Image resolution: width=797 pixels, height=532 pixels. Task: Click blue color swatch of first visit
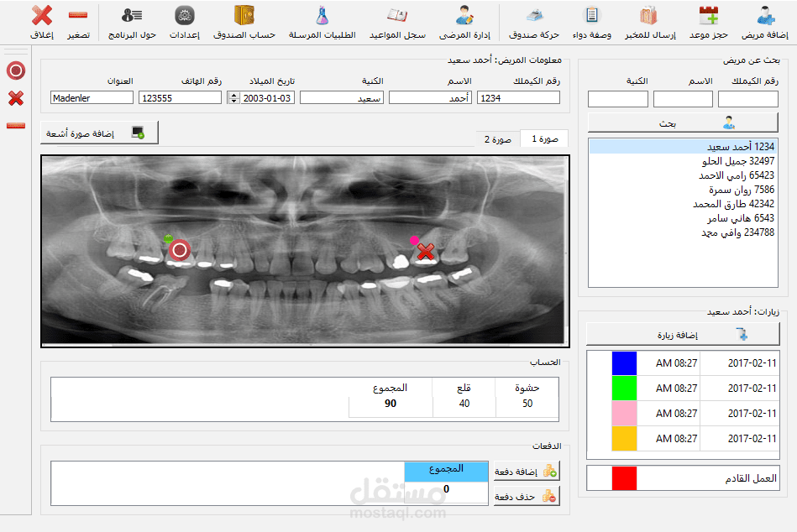pos(624,363)
